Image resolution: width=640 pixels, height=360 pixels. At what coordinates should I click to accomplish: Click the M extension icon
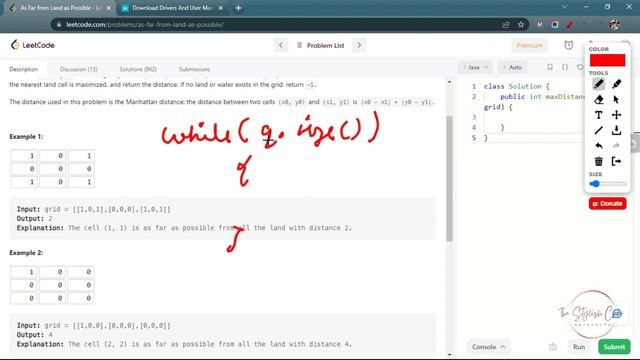coord(540,24)
